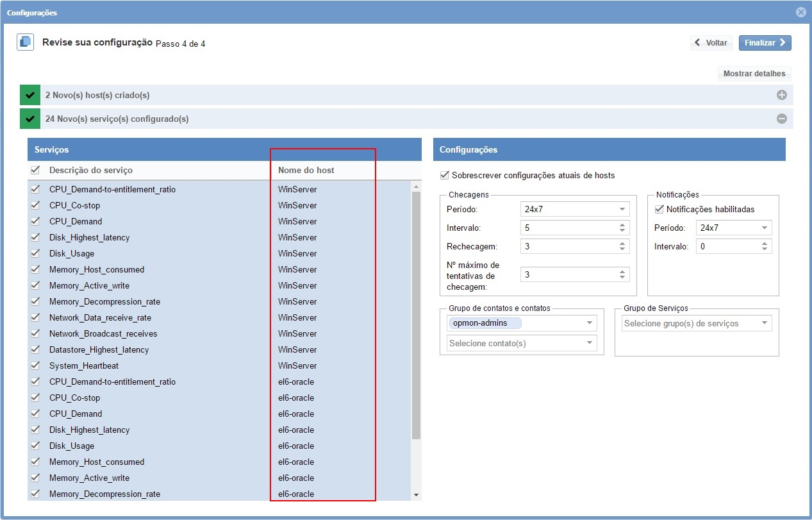Uncheck the System_Heartbeat service for WinServer

point(35,365)
